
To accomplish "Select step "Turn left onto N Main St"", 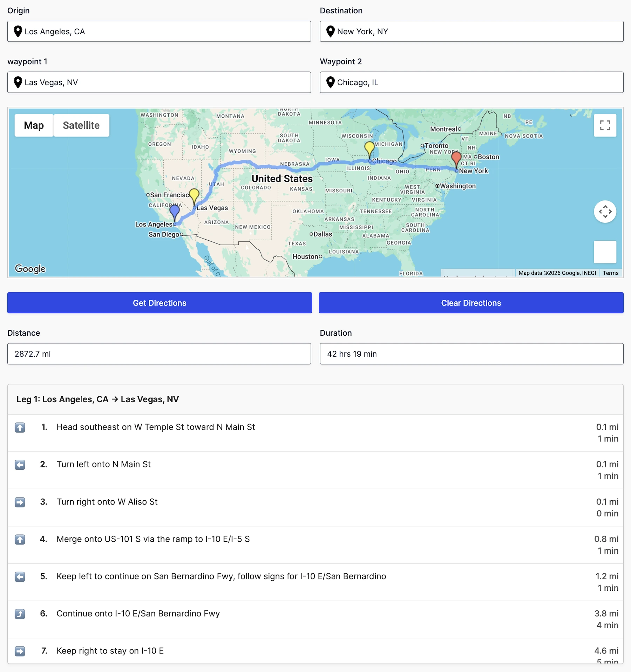I will tap(315, 470).
